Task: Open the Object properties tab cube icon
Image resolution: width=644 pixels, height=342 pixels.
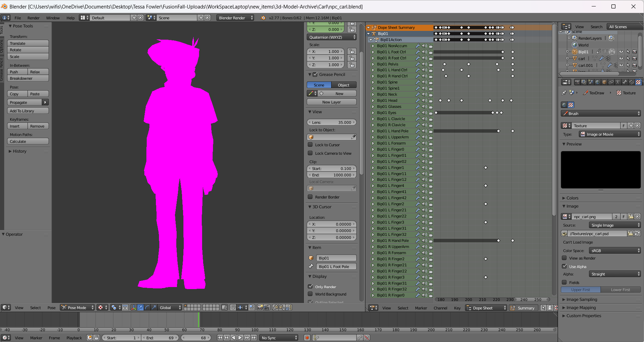Action: tap(604, 82)
